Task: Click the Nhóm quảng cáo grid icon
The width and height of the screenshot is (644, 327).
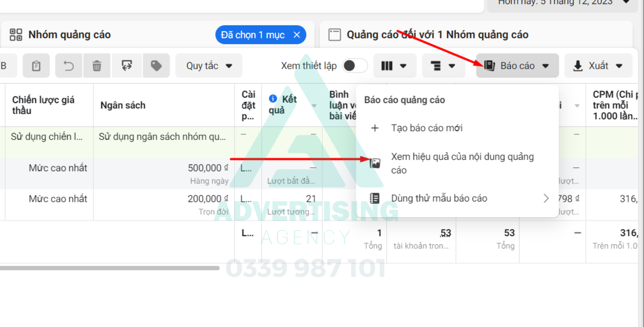Action: (x=16, y=35)
